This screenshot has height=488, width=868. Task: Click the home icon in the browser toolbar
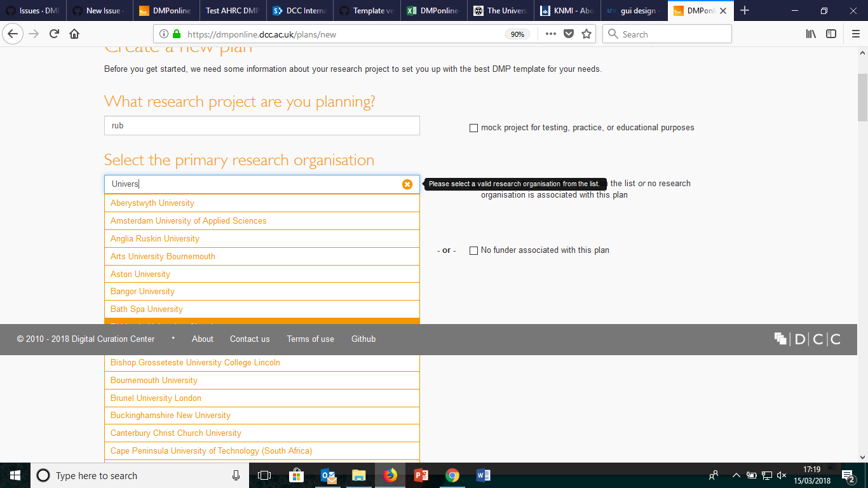(74, 34)
